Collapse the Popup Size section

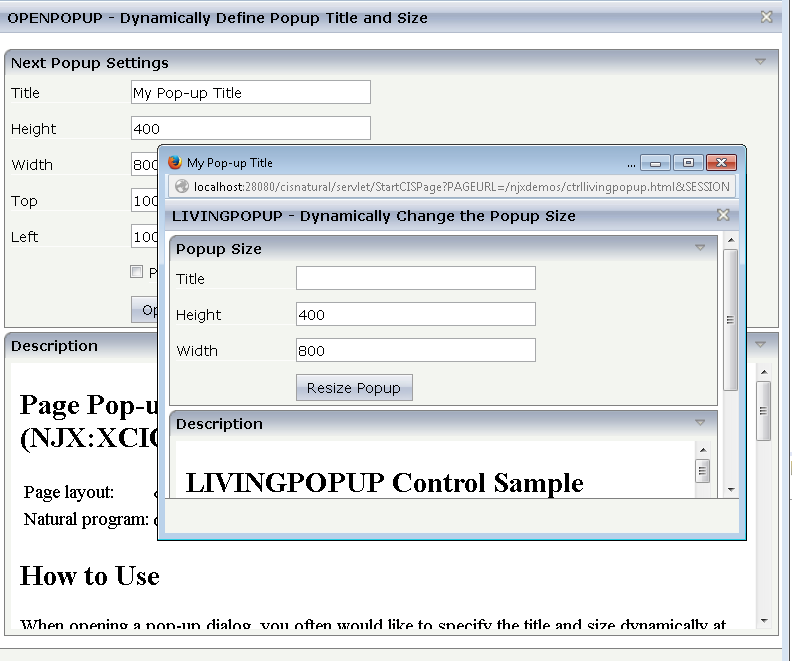(x=700, y=247)
